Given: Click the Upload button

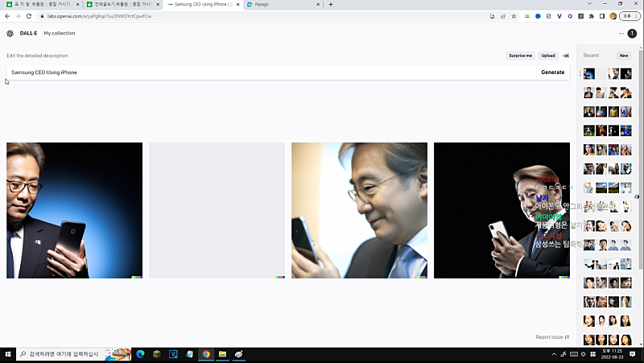Looking at the screenshot, I should [x=548, y=56].
